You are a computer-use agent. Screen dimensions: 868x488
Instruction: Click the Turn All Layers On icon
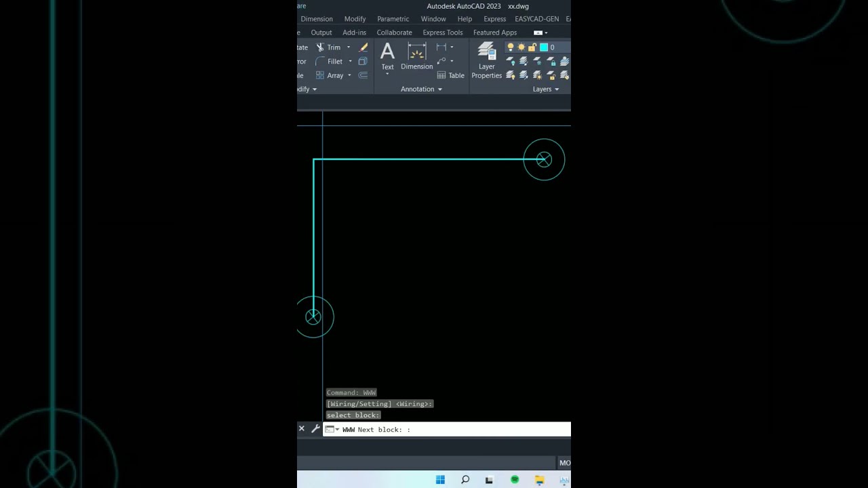click(511, 75)
